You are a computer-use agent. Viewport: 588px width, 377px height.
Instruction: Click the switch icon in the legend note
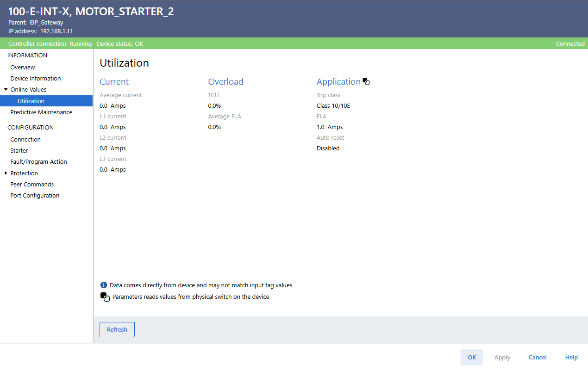(x=105, y=297)
